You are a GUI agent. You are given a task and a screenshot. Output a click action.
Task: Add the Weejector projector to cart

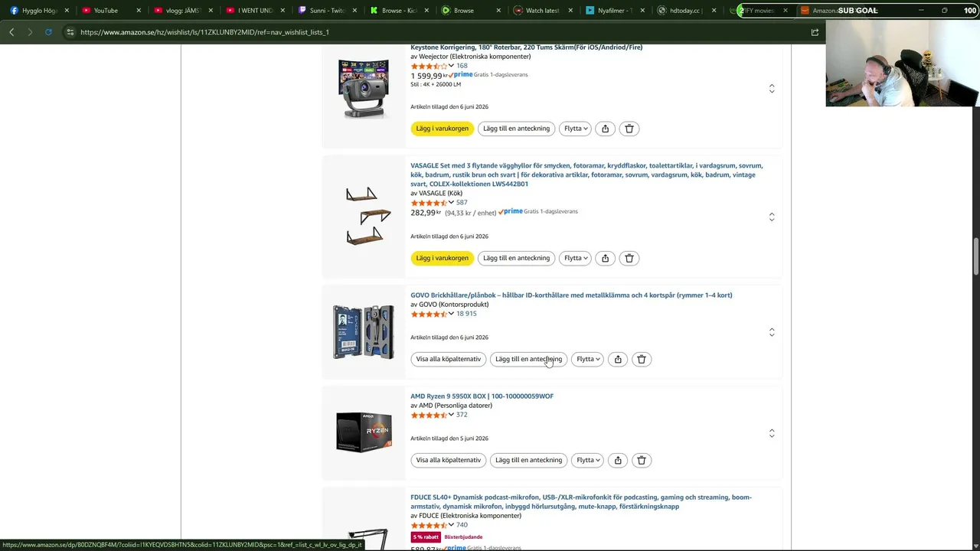pyautogui.click(x=442, y=129)
